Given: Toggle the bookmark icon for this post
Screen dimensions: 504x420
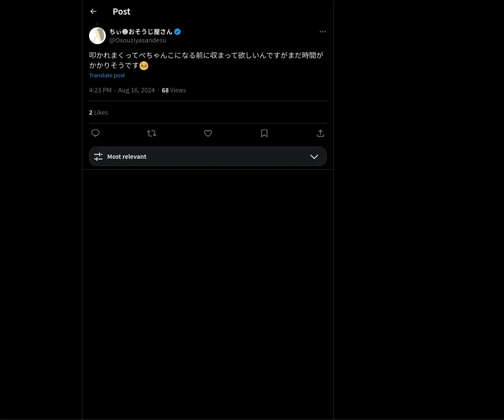Looking at the screenshot, I should pos(264,133).
